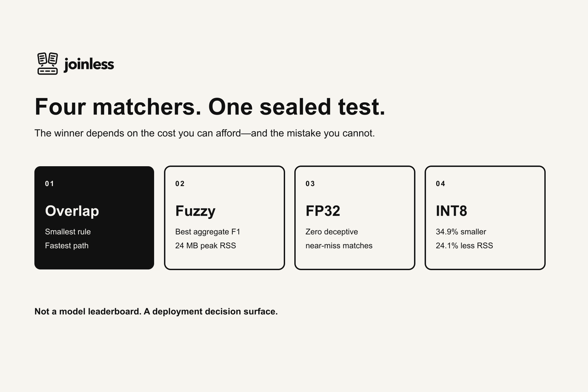
Task: Click the Fuzzy card title
Action: click(195, 211)
